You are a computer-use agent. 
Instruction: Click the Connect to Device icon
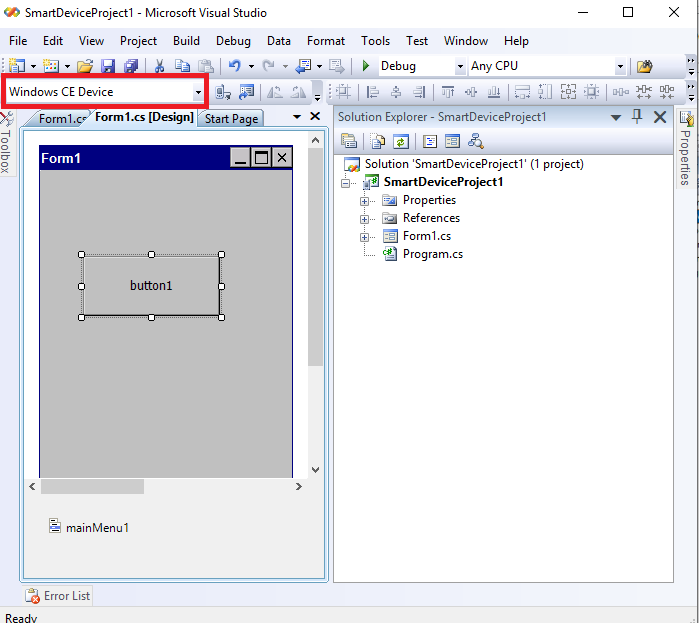(x=222, y=92)
